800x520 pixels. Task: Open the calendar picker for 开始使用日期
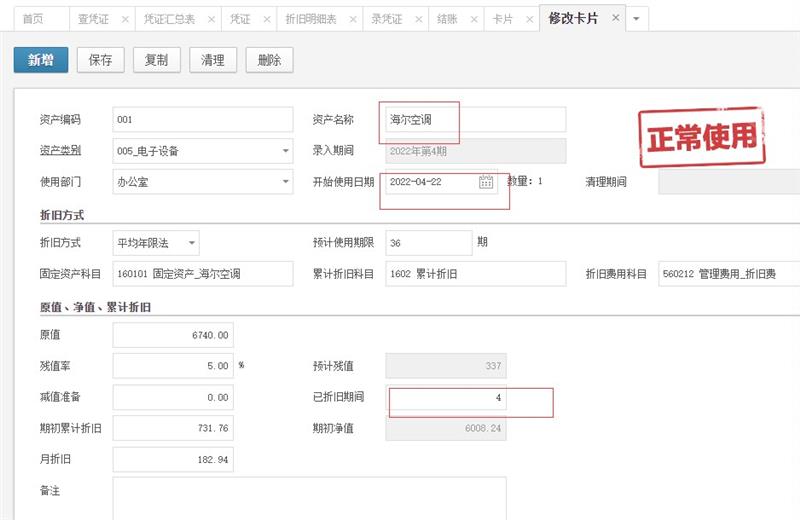pyautogui.click(x=486, y=182)
